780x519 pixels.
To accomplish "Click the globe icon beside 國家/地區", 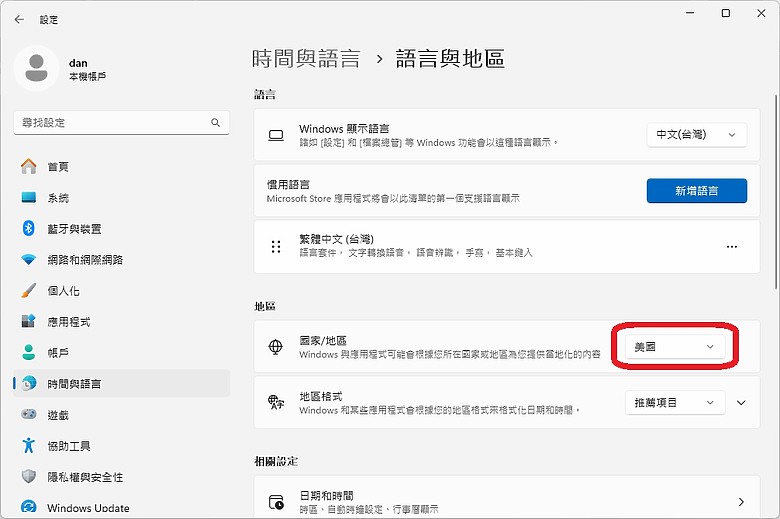I will click(x=276, y=346).
